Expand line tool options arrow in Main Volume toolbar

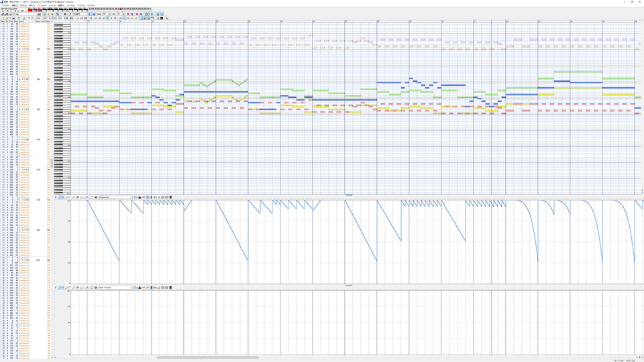[63, 288]
